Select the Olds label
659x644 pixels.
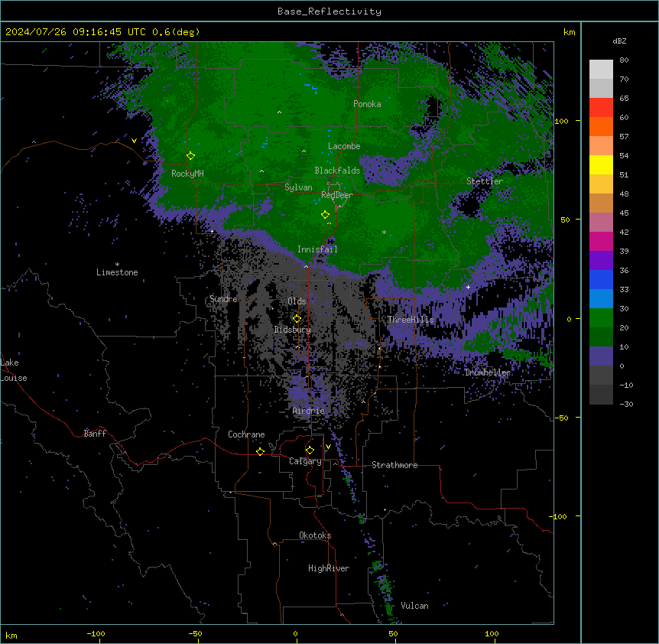(297, 301)
